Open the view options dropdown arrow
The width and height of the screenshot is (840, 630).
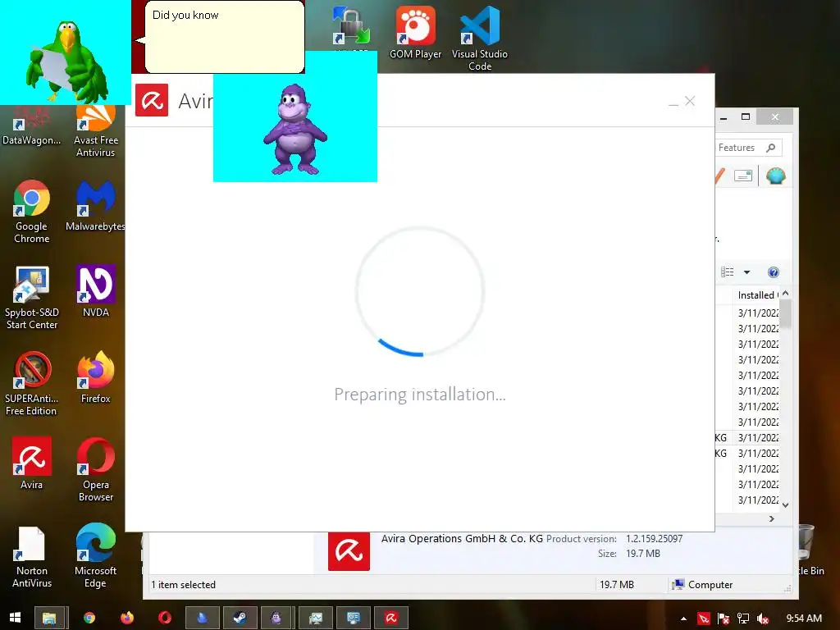tap(746, 272)
